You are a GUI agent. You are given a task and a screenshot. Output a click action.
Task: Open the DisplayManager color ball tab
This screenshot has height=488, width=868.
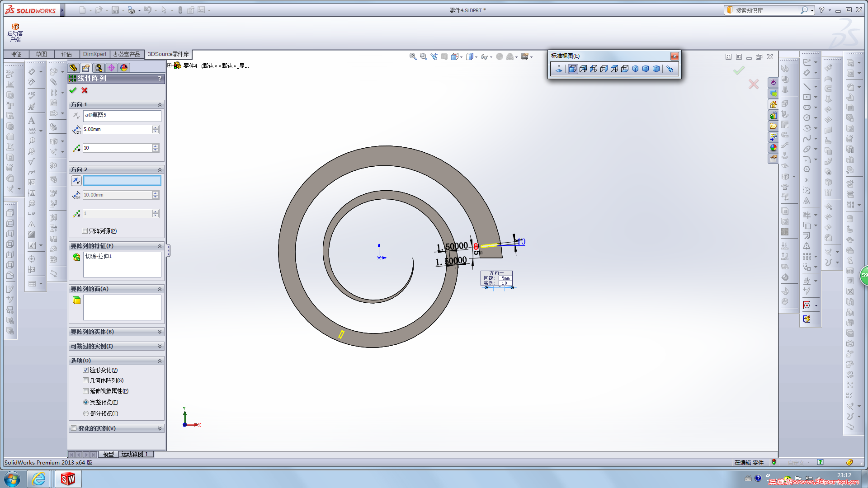pos(123,68)
